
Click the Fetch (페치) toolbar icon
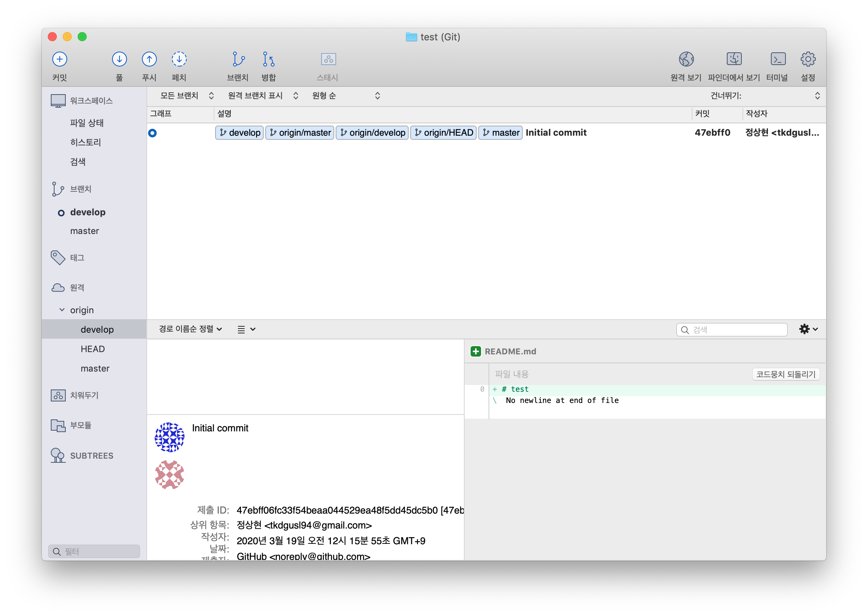(179, 59)
